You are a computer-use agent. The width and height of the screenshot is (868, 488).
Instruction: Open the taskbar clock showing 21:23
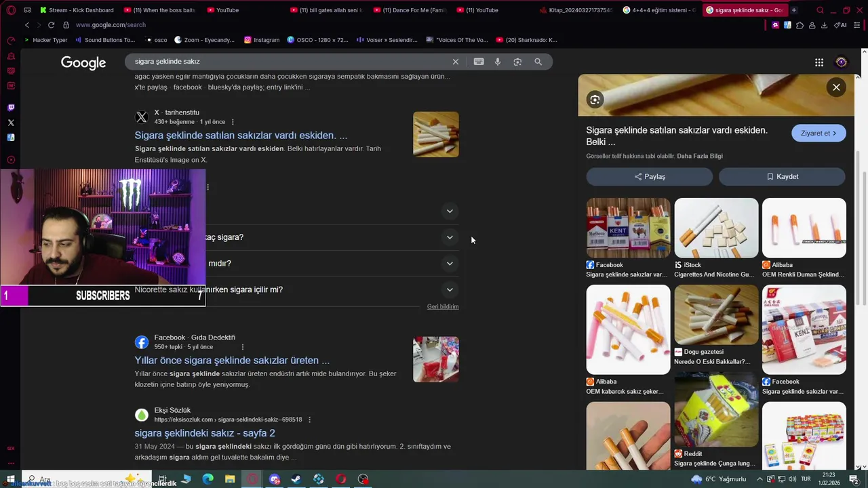click(830, 479)
